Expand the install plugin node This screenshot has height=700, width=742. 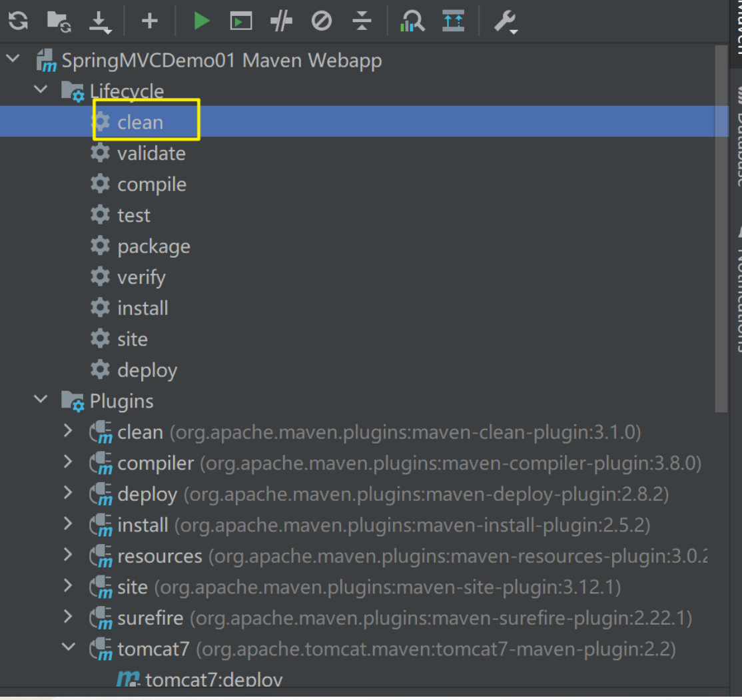68,523
